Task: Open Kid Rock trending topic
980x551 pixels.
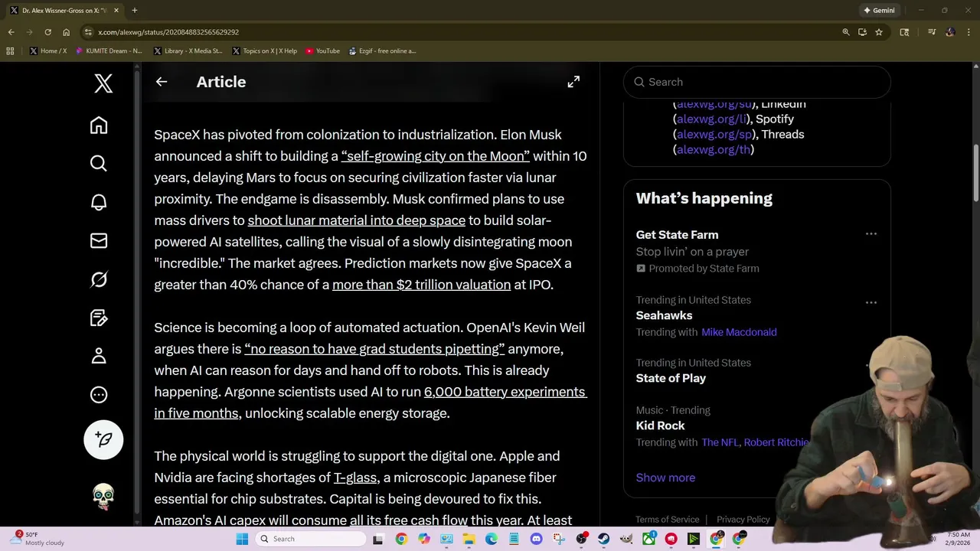Action: (660, 425)
